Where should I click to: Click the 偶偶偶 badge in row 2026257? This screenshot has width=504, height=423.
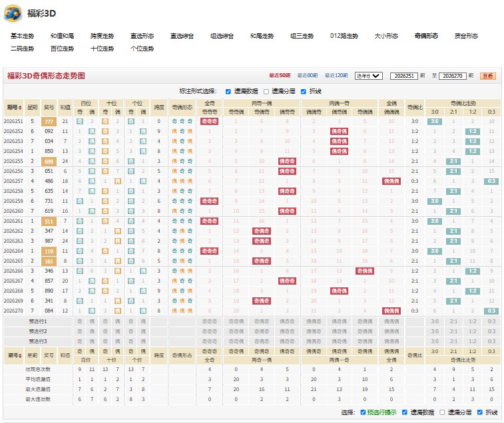391,181
